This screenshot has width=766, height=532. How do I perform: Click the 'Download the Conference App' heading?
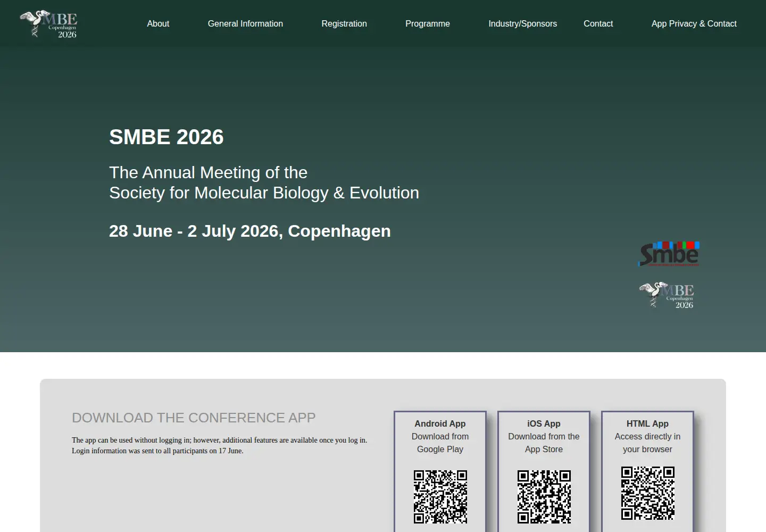coord(194,418)
